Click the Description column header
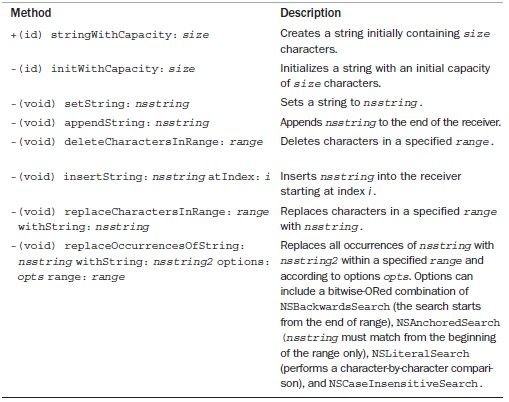The width and height of the screenshot is (509, 402). tap(310, 13)
